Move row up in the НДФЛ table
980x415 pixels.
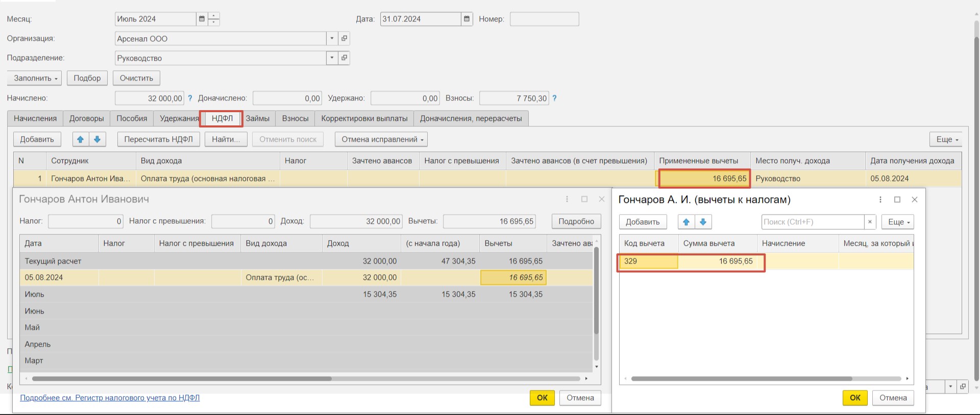point(80,139)
